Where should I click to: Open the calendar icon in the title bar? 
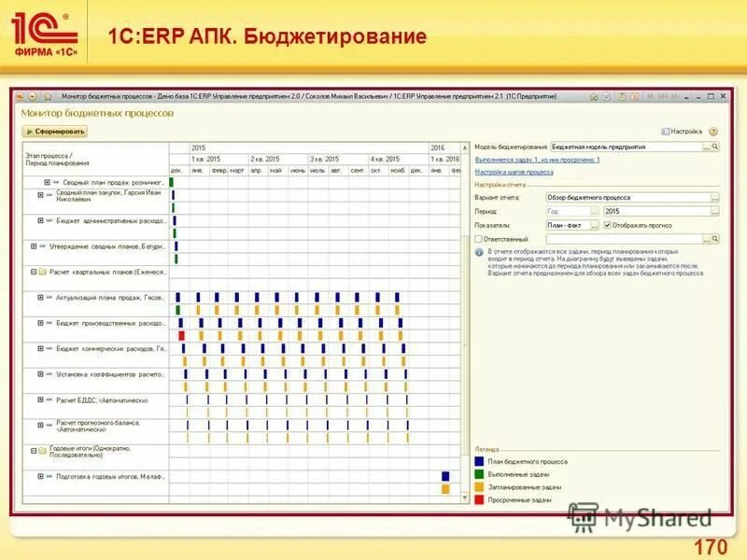(x=635, y=97)
